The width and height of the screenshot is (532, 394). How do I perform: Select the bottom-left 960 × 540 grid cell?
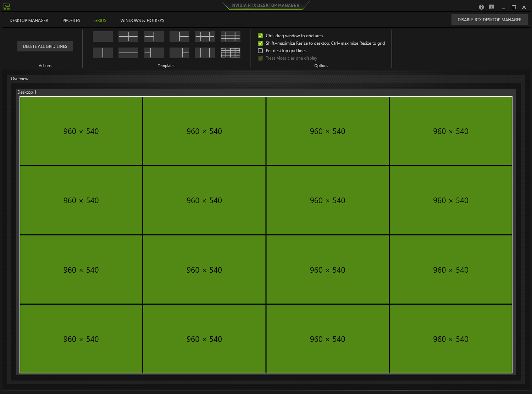point(81,339)
